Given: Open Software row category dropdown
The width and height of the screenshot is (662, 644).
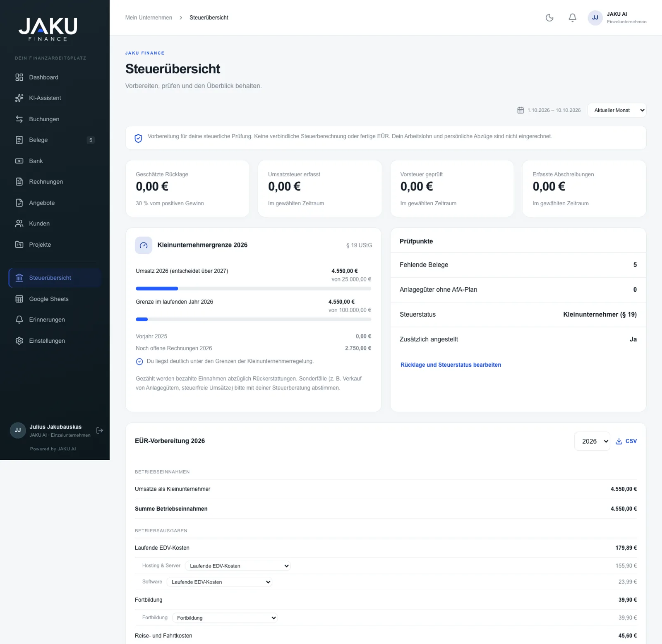Looking at the screenshot, I should (x=219, y=582).
